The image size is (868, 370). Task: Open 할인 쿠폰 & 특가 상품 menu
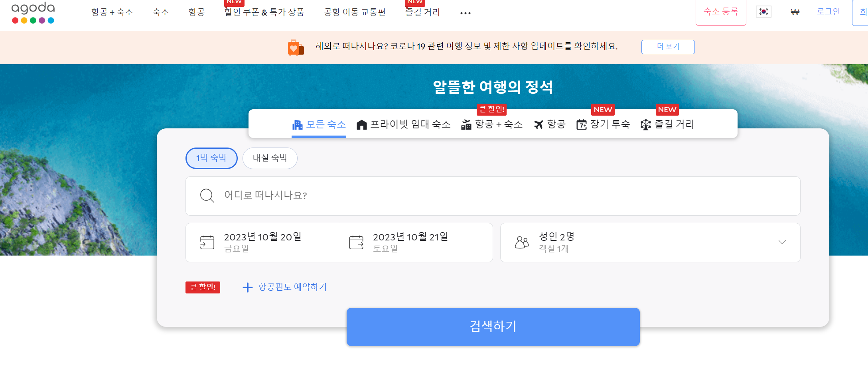click(264, 12)
